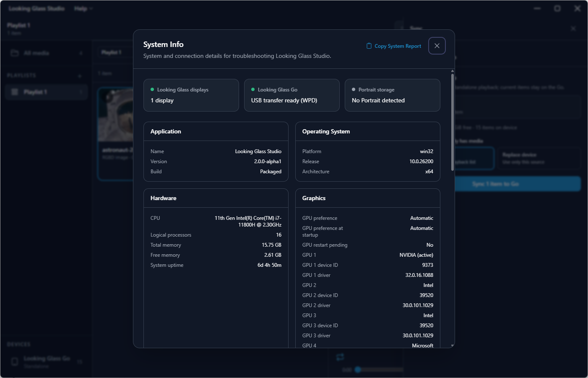Viewport: 588px width, 378px height.
Task: Click the dialog scrollbar up arrow
Action: [x=452, y=71]
